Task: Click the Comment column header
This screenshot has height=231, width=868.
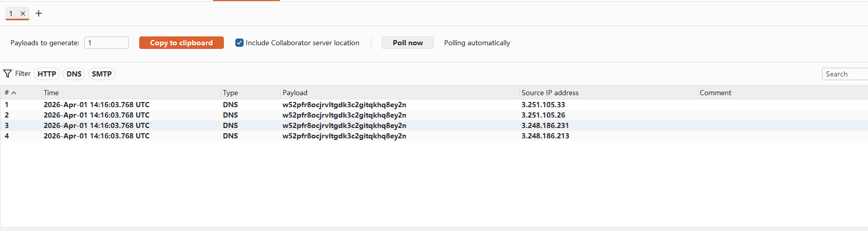Action: pos(715,93)
